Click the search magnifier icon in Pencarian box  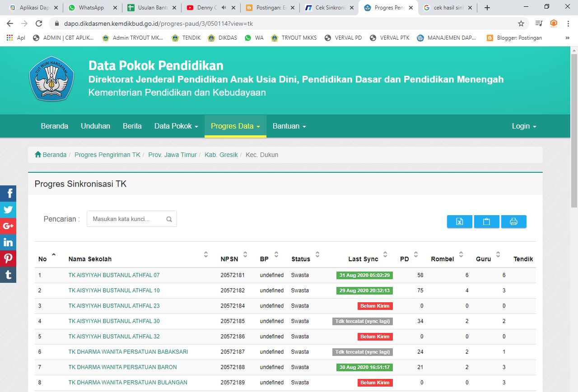tap(169, 219)
